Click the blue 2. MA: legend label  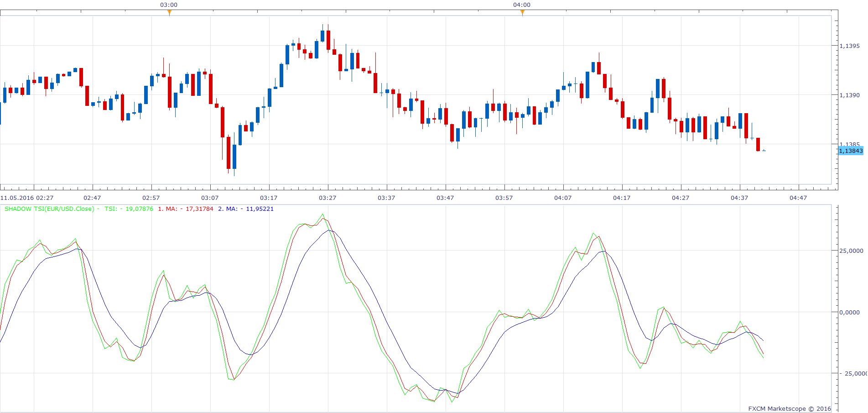(x=228, y=209)
